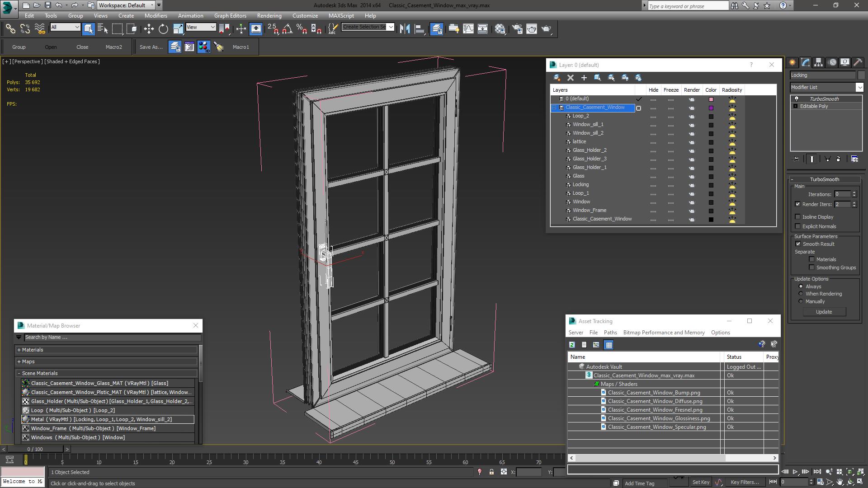Click the Search by Name field in Material Browser

(x=112, y=338)
